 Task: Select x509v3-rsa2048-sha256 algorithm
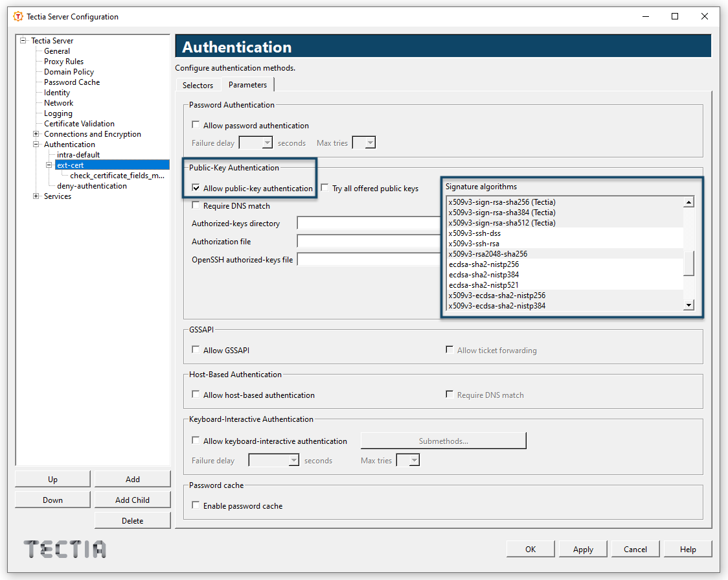tap(565, 253)
